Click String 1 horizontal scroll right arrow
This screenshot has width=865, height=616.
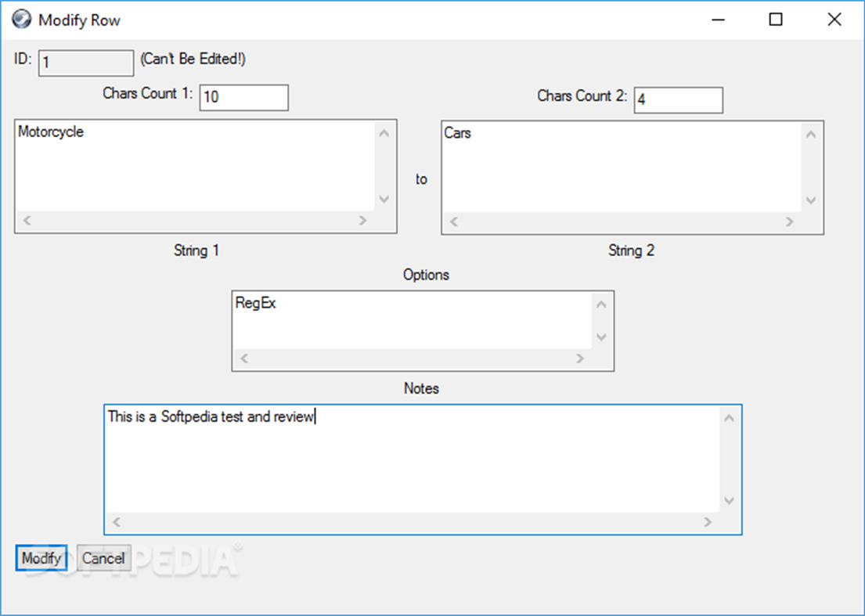(x=362, y=221)
